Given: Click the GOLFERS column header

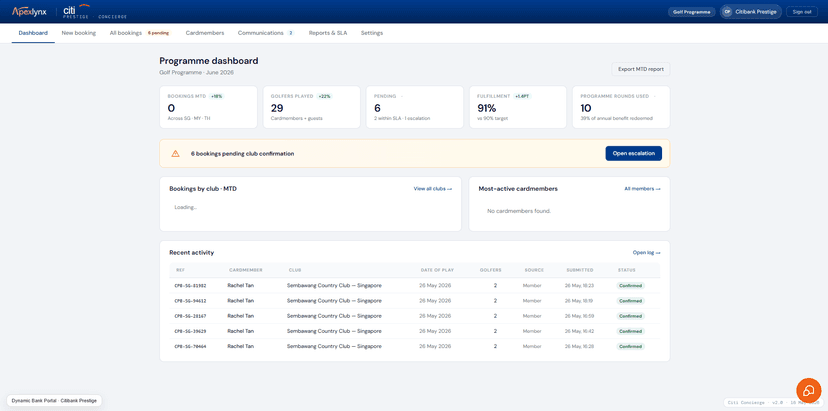Looking at the screenshot, I should [x=491, y=270].
